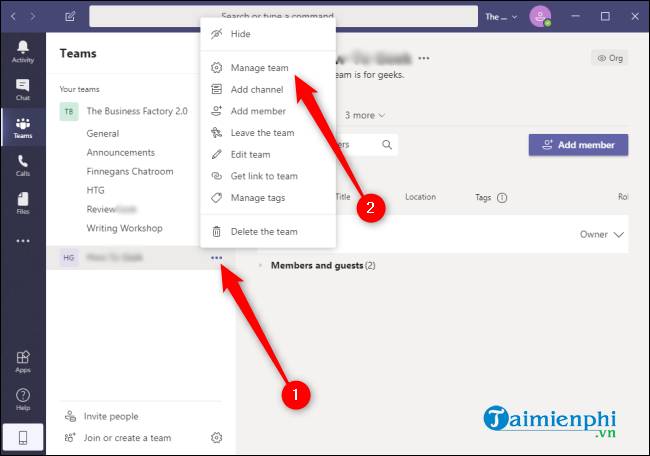Click the Your teams label
650x456 pixels.
79,89
